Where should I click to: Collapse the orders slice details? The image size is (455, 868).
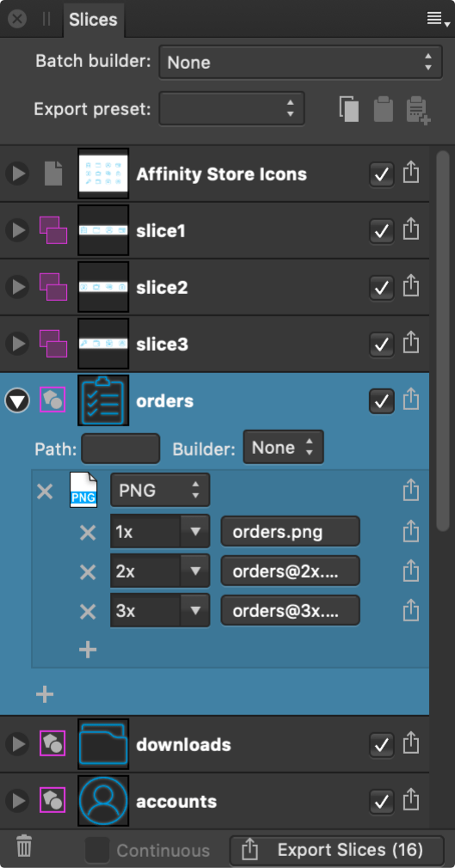[x=17, y=400]
